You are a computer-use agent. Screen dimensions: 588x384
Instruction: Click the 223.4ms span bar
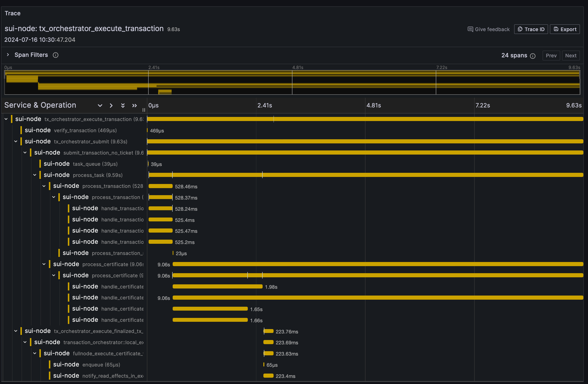tap(268, 375)
